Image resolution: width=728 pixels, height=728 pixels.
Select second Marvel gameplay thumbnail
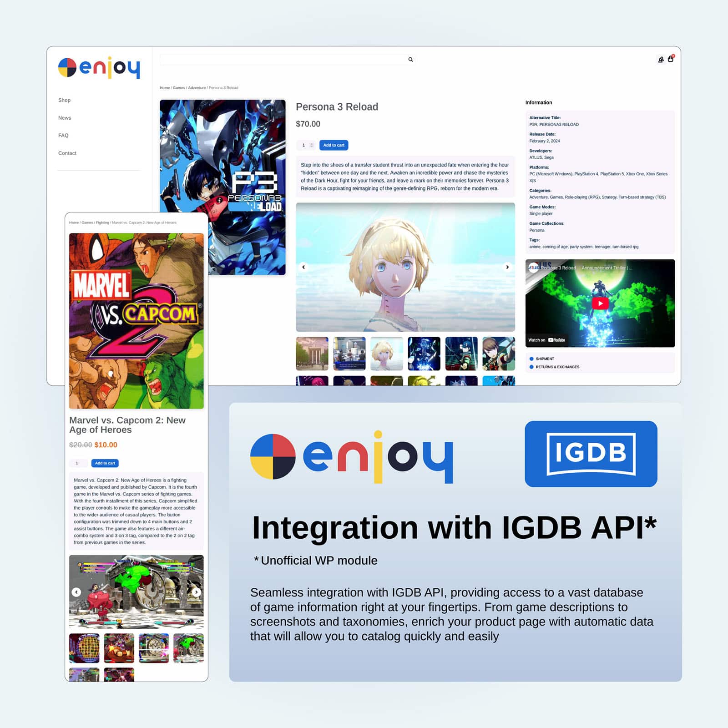(119, 648)
